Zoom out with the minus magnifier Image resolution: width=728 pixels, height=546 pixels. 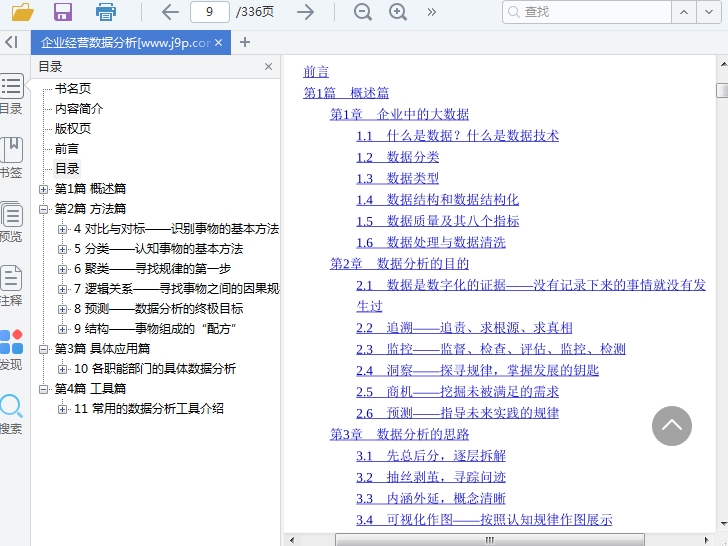[x=363, y=12]
